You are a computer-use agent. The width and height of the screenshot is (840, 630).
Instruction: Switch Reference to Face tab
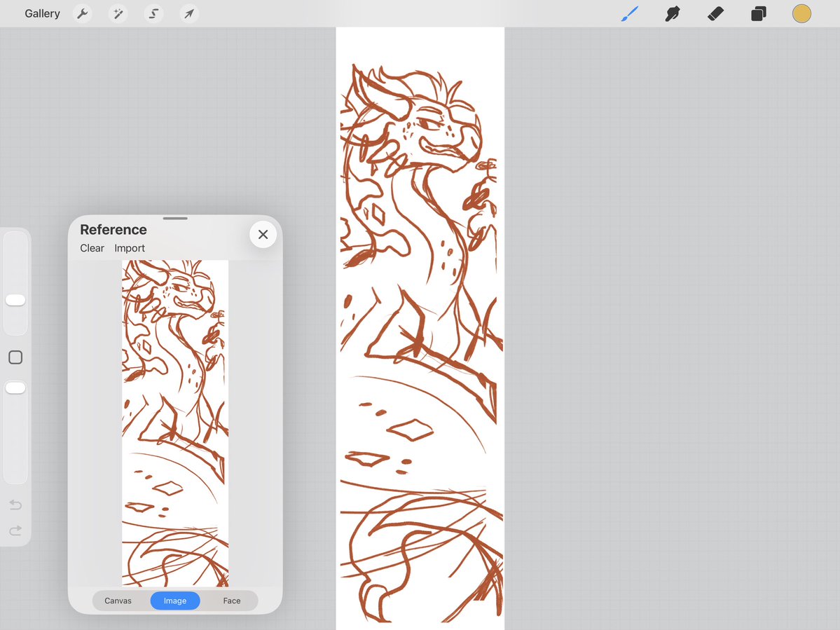click(x=231, y=601)
